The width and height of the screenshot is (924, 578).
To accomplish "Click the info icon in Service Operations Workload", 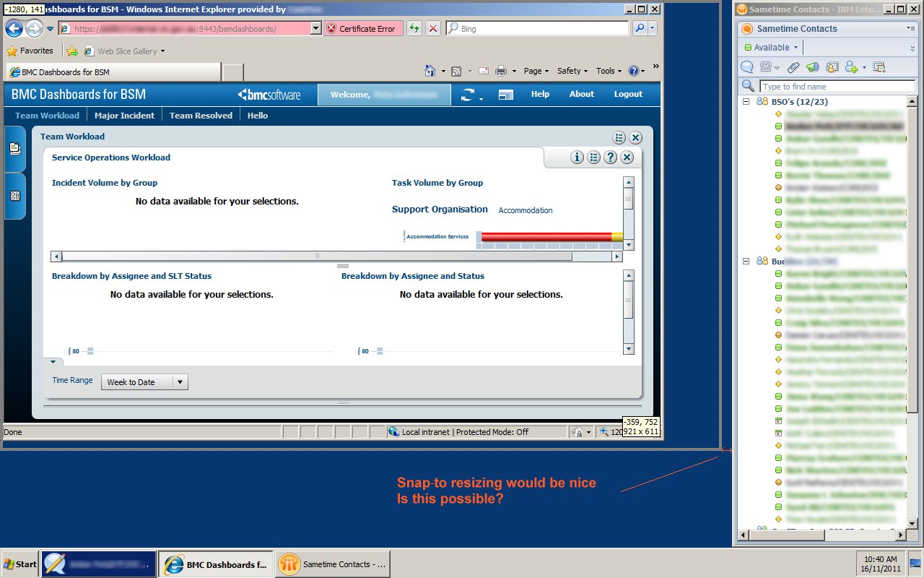I will 577,158.
